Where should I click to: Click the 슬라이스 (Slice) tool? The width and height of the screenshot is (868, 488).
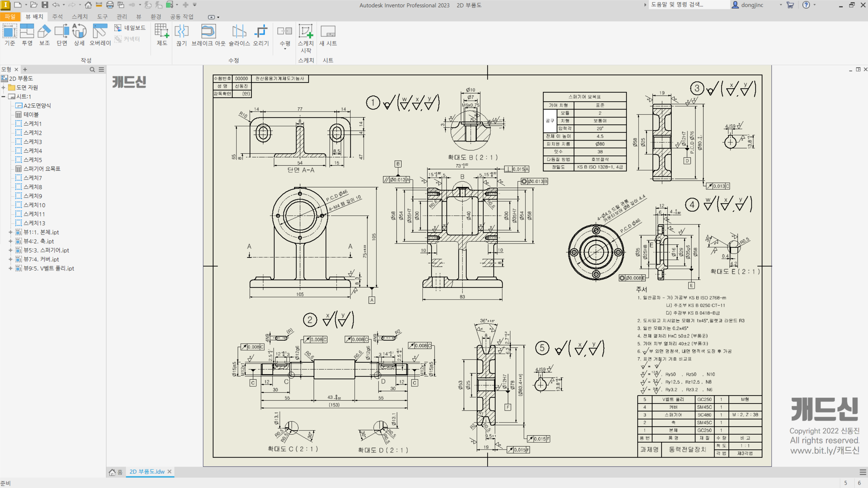coord(239,35)
